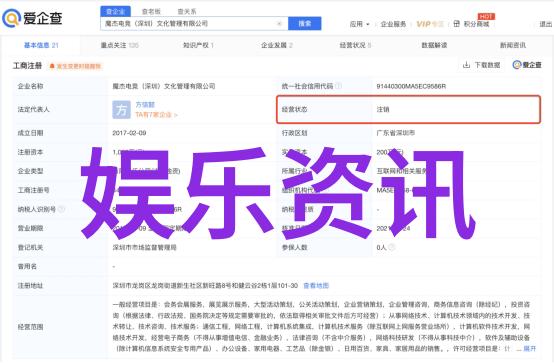Click the 经营范围 row label
This screenshot has height=363, width=554.
(30, 327)
